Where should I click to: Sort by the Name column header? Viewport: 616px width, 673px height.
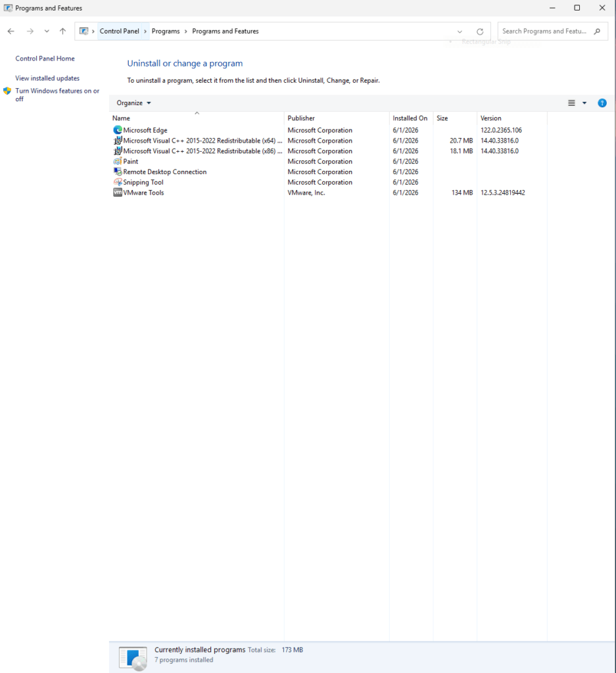(197, 118)
